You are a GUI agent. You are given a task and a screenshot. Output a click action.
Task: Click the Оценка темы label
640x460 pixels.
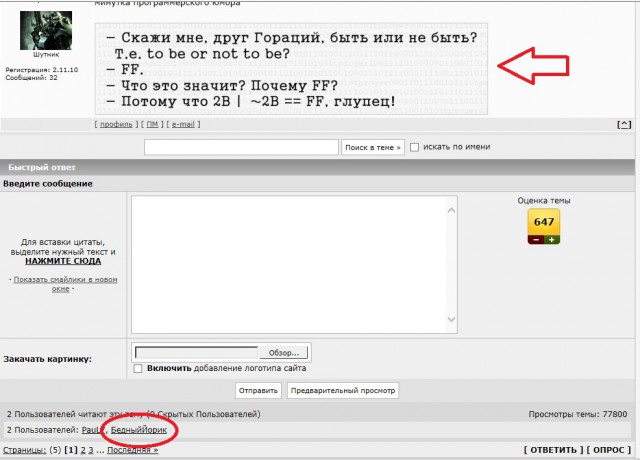(544, 200)
